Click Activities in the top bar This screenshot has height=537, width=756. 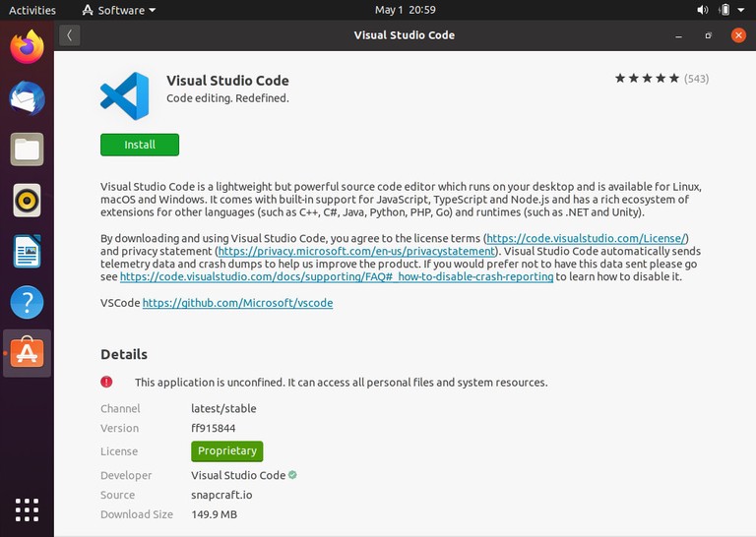point(32,10)
